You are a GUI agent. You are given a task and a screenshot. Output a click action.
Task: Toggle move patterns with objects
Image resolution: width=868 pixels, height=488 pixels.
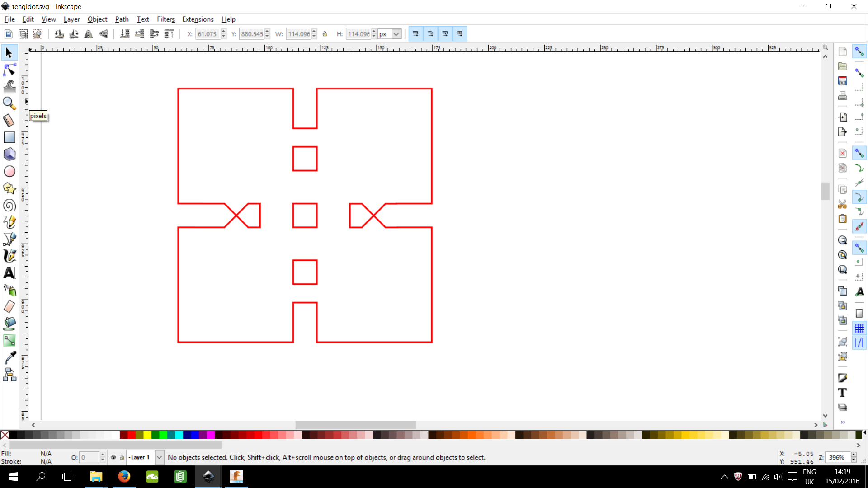[460, 34]
